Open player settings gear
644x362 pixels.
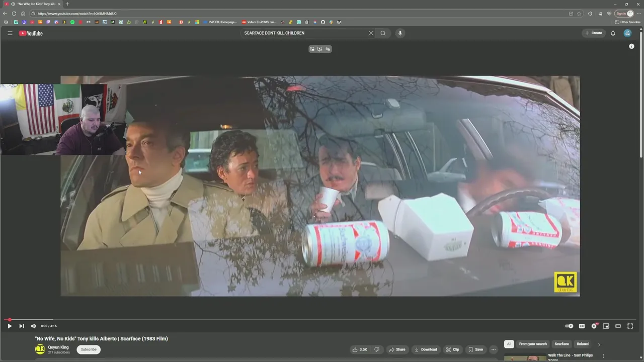pyautogui.click(x=594, y=326)
